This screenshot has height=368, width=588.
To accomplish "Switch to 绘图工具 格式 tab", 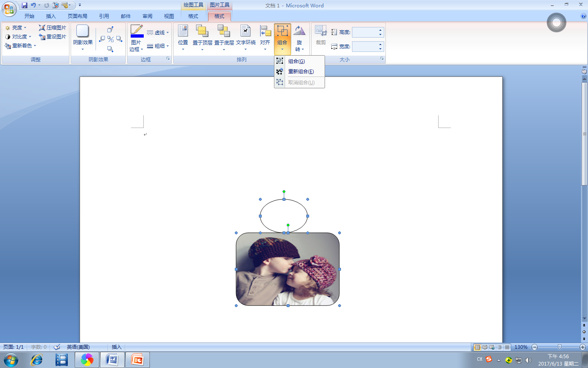I will (193, 16).
